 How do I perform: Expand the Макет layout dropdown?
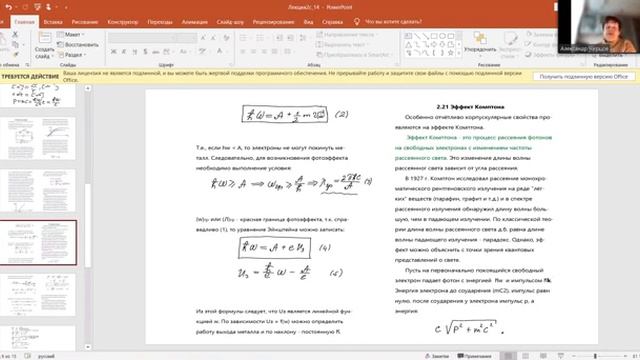(x=71, y=35)
